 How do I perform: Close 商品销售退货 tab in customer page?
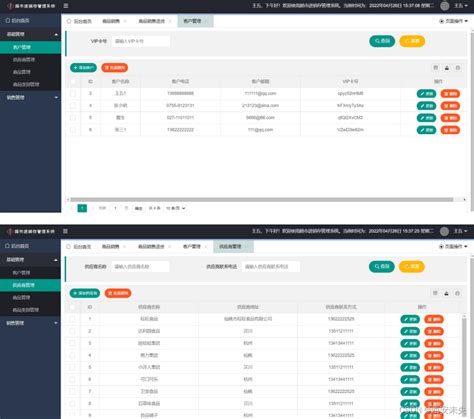click(170, 21)
